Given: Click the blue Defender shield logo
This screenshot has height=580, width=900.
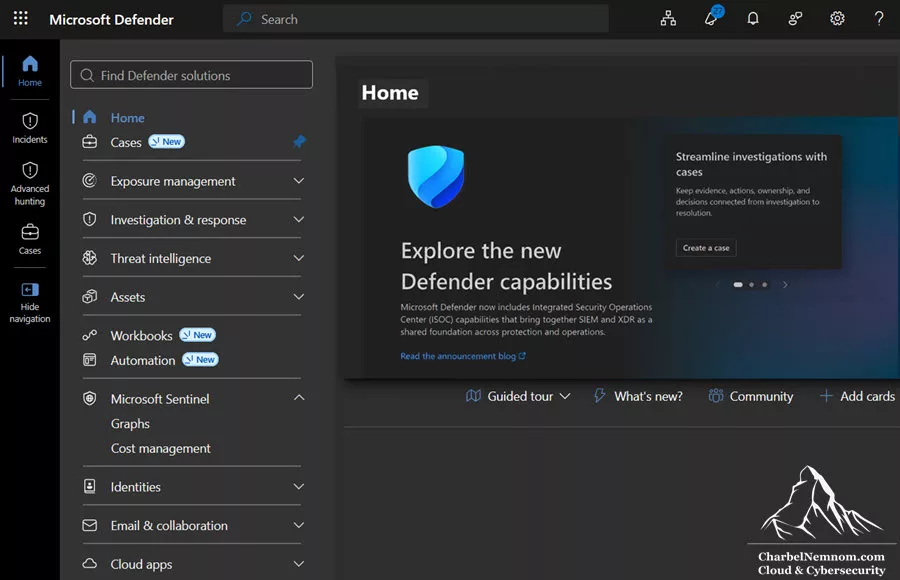Looking at the screenshot, I should pos(436,176).
